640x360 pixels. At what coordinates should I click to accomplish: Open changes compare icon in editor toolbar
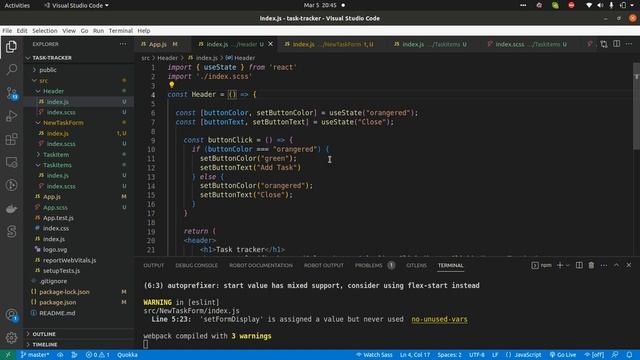point(604,44)
